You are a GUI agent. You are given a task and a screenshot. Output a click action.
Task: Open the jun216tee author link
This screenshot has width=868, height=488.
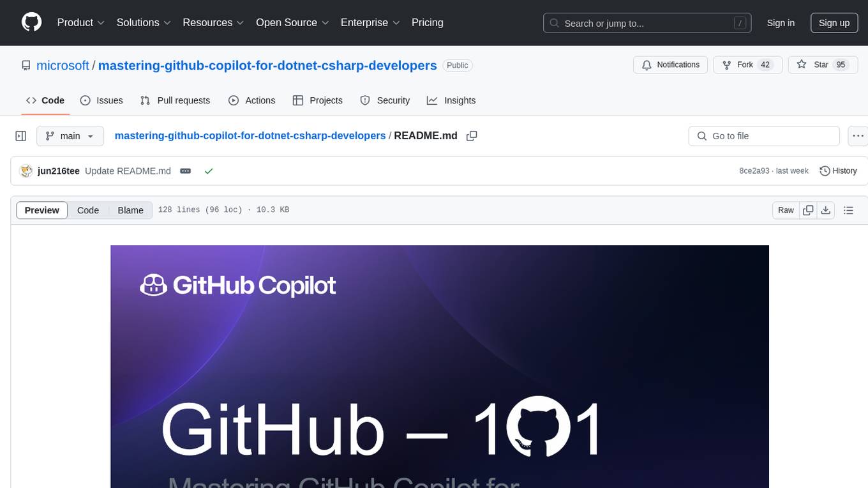59,171
